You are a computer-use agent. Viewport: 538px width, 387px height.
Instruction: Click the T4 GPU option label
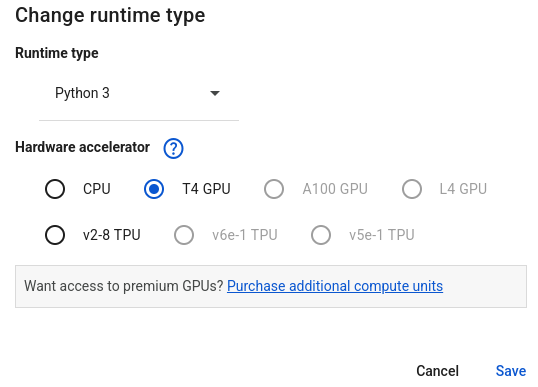pos(206,189)
